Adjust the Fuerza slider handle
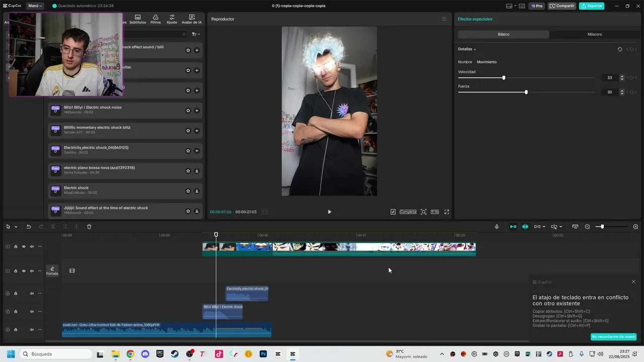This screenshot has width=644, height=362. [x=526, y=92]
